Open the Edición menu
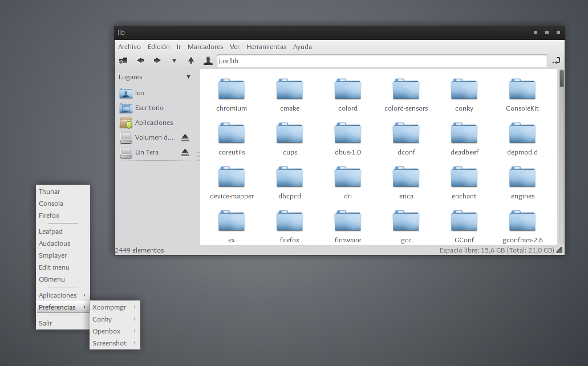588x366 pixels. pyautogui.click(x=159, y=47)
